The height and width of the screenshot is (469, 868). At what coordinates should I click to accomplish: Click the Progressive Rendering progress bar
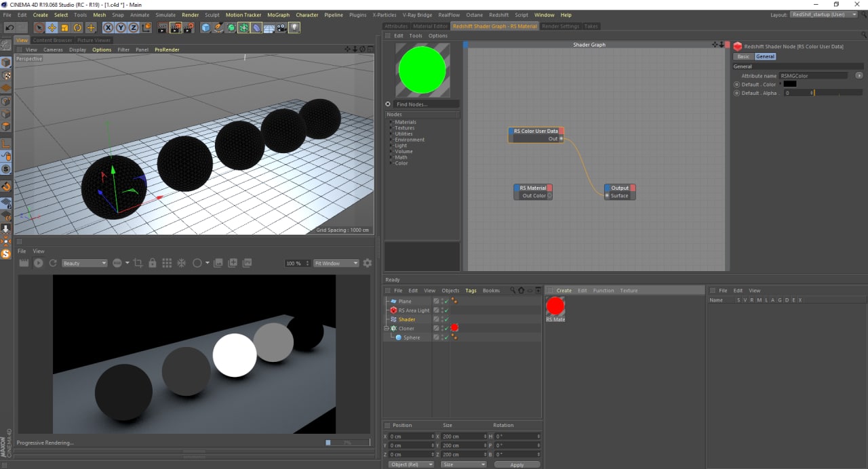348,443
